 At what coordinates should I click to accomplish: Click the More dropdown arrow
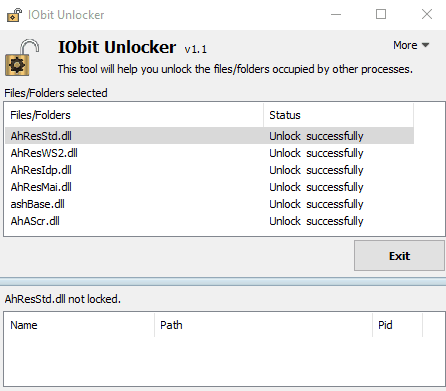click(x=425, y=45)
